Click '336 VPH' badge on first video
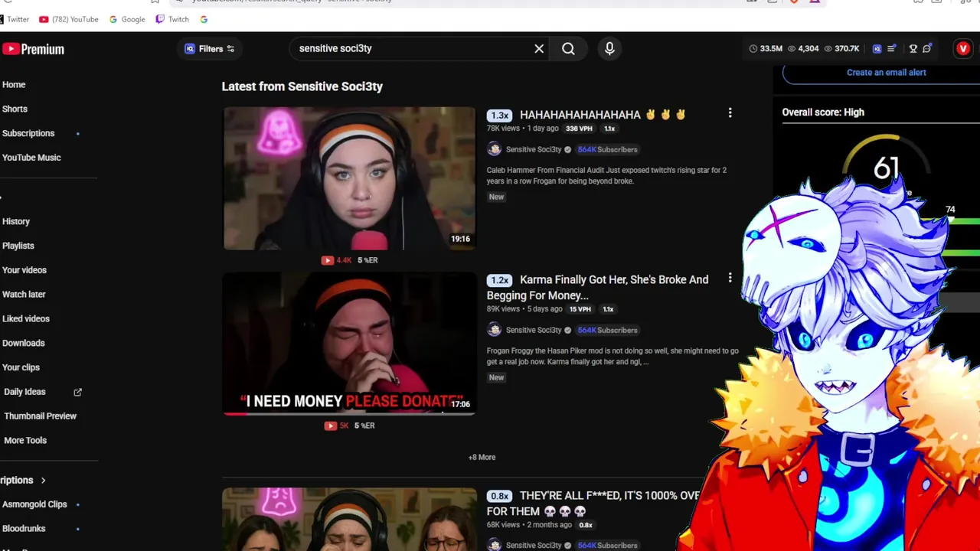This screenshot has height=551, width=980. tap(579, 129)
